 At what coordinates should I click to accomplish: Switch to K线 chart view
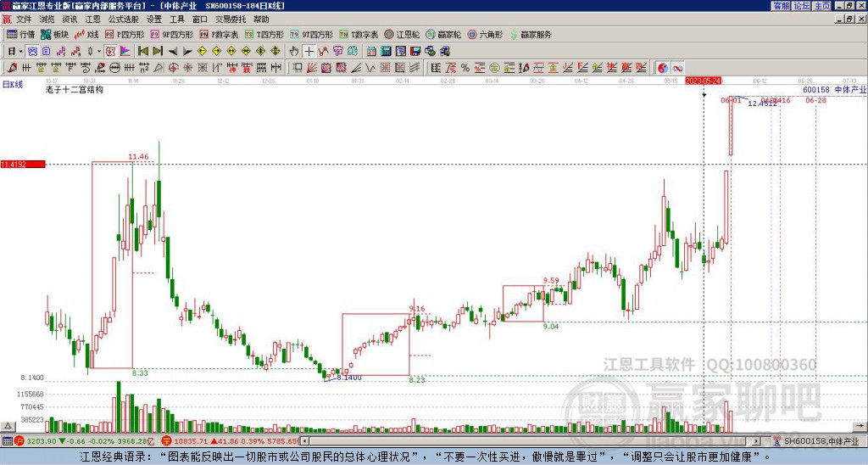(x=86, y=34)
